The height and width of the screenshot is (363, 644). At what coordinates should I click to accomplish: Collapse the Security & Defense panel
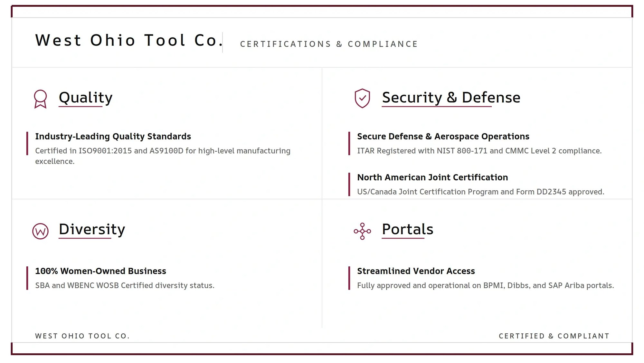(x=451, y=98)
